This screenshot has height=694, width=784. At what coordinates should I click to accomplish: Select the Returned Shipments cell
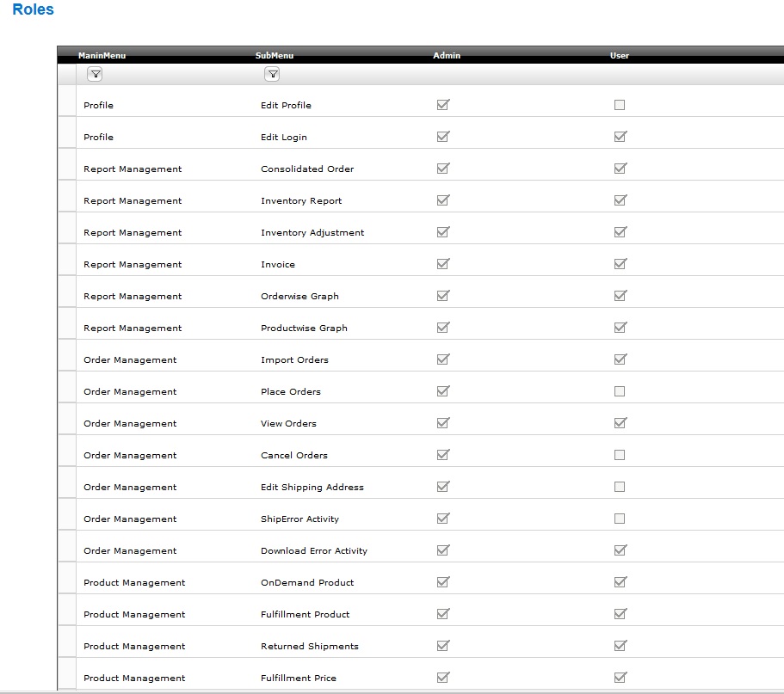(x=310, y=646)
